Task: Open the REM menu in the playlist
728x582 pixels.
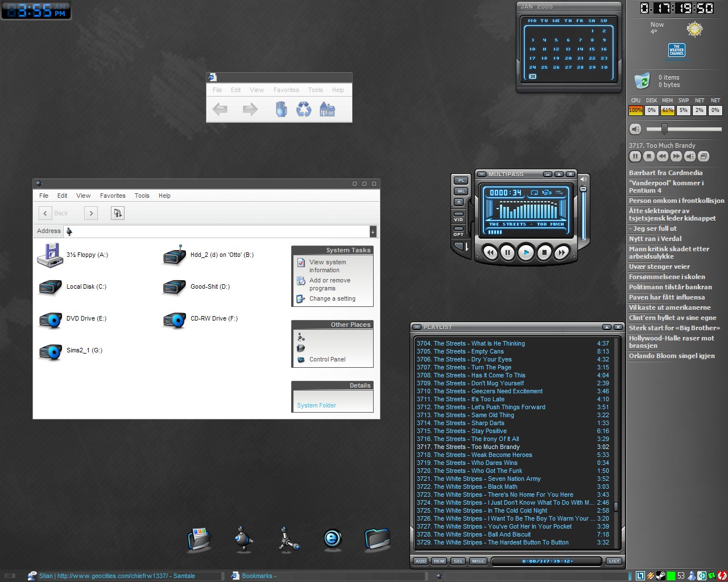Action: point(439,561)
